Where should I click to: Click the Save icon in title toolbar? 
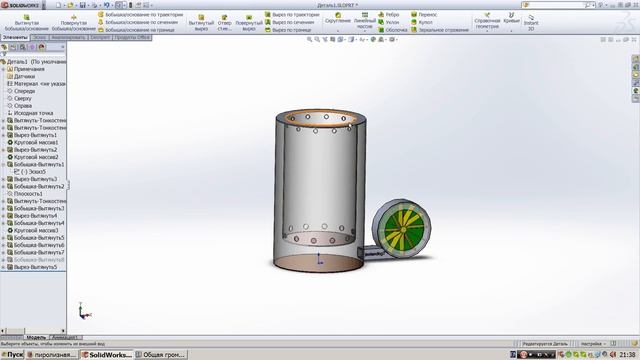(82, 5)
